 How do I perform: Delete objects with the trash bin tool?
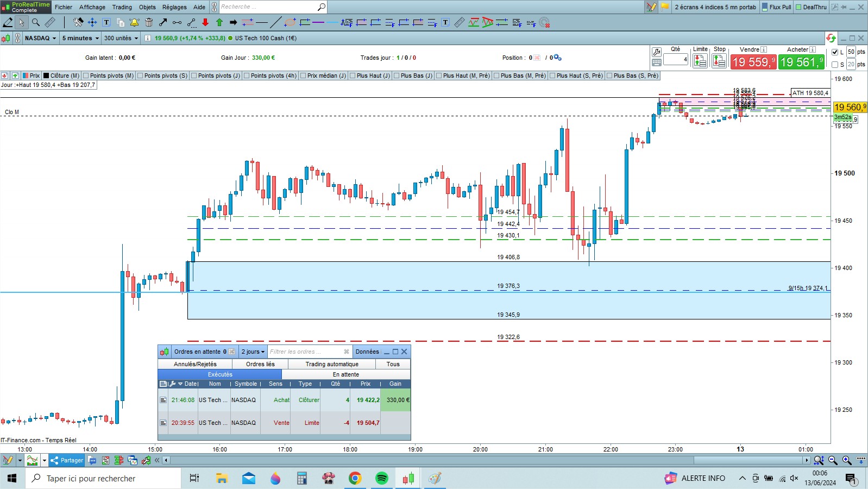click(149, 22)
